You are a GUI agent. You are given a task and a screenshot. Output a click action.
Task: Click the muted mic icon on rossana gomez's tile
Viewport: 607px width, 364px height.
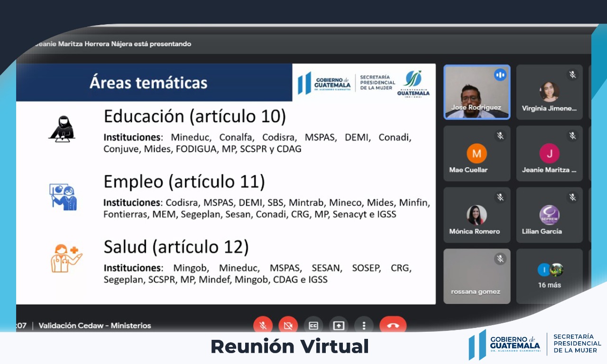[500, 259]
